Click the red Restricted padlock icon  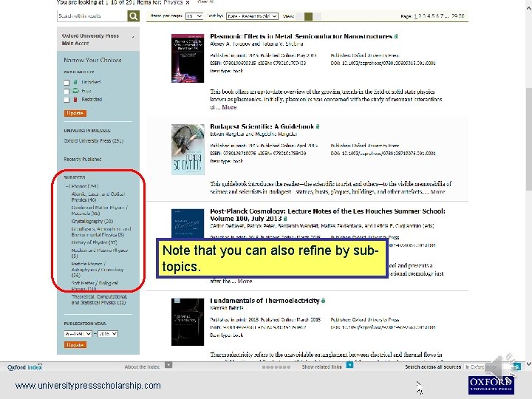(75, 100)
